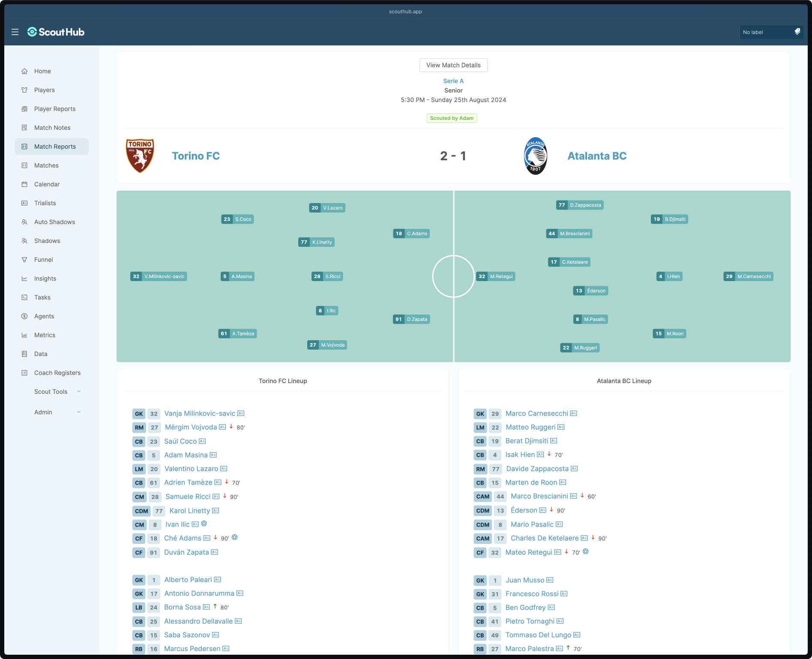This screenshot has height=659, width=812.
Task: Open Player Reports in sidebar
Action: coord(55,109)
